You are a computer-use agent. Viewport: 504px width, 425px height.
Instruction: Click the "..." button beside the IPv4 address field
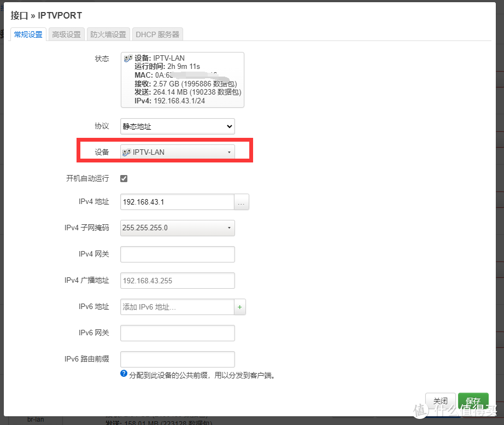click(x=241, y=202)
